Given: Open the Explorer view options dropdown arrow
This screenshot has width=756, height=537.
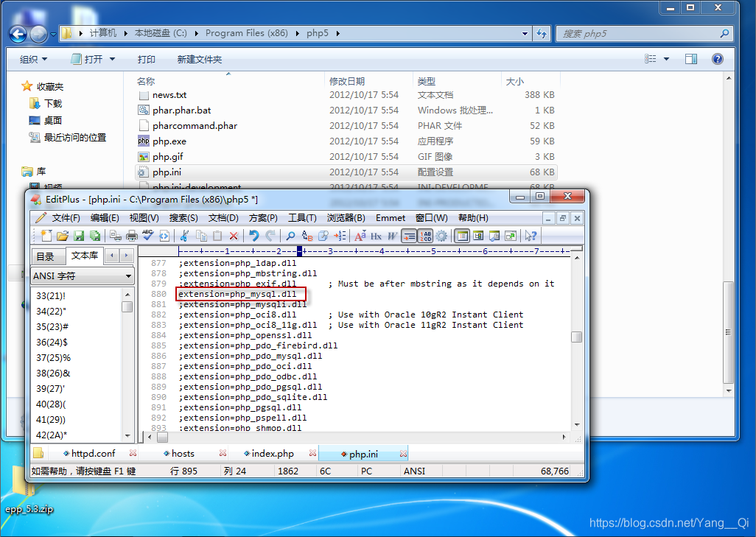Looking at the screenshot, I should [x=666, y=59].
